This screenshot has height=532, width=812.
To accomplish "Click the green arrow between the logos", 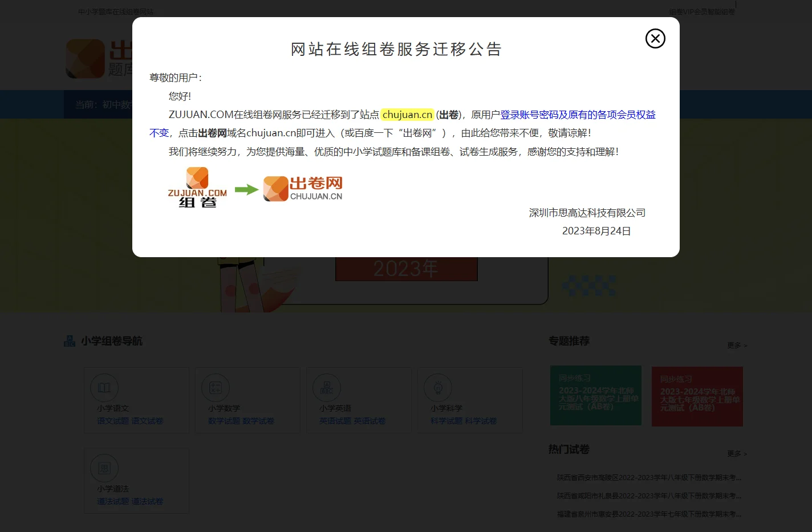I will pos(247,190).
